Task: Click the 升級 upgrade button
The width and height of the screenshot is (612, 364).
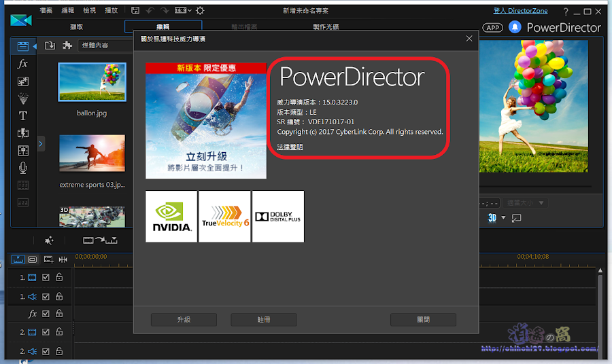Action: pyautogui.click(x=184, y=320)
